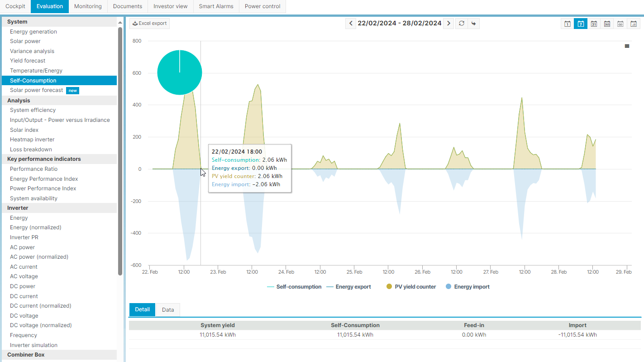Select the total (infinity) period view
This screenshot has width=644, height=362.
point(620,24)
